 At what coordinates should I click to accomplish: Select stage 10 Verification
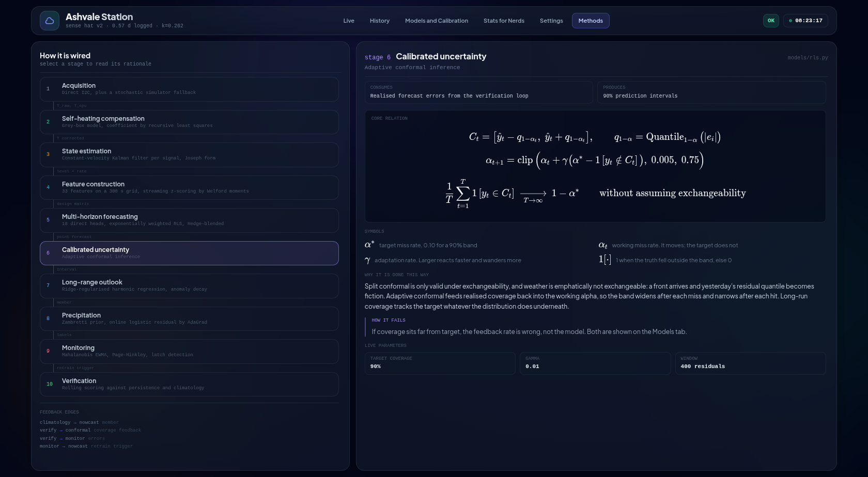pyautogui.click(x=189, y=384)
